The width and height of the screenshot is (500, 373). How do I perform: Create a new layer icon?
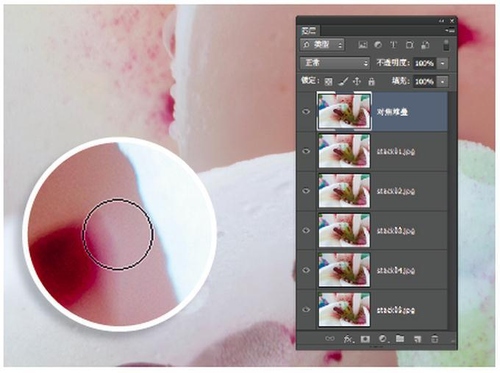[x=417, y=339]
